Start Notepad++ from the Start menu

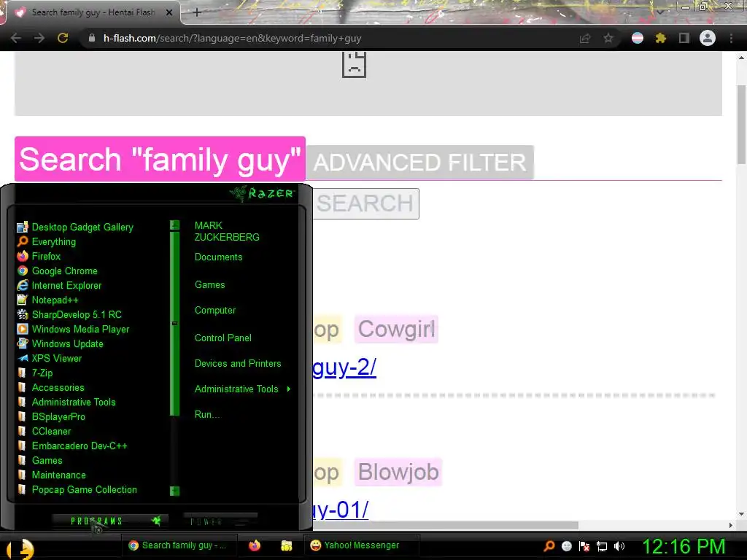[x=47, y=300]
